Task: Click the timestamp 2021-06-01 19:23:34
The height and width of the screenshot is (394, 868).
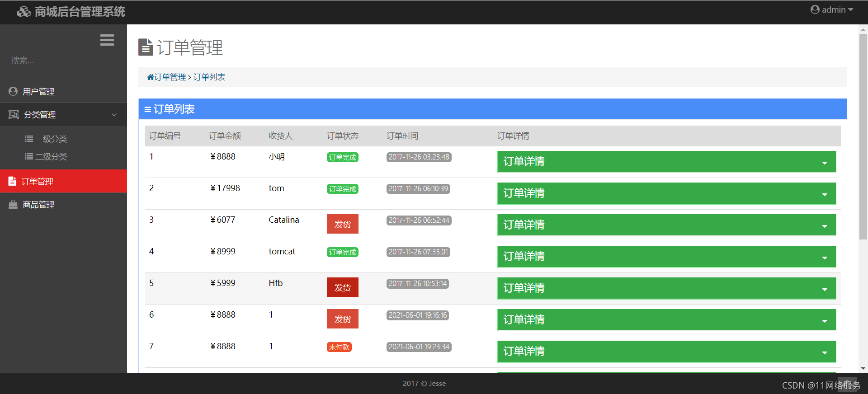Action: (419, 347)
